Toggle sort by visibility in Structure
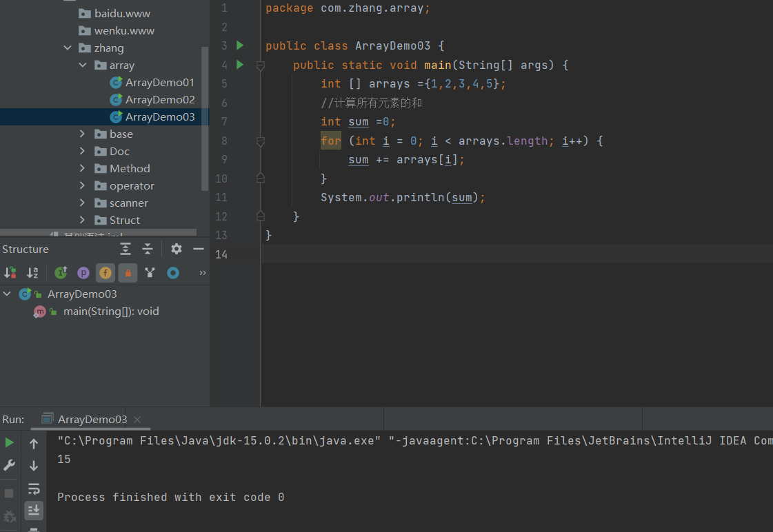Image resolution: width=773 pixels, height=532 pixels. [10, 272]
